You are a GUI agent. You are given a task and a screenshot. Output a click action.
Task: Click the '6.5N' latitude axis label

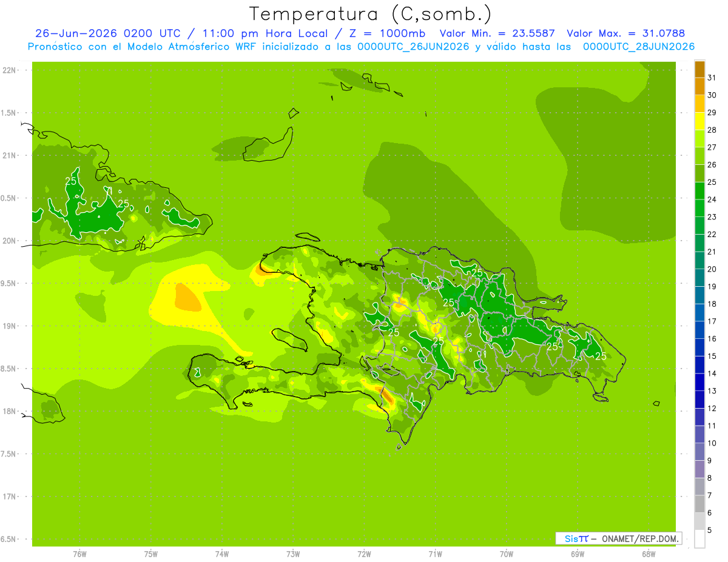click(9, 540)
